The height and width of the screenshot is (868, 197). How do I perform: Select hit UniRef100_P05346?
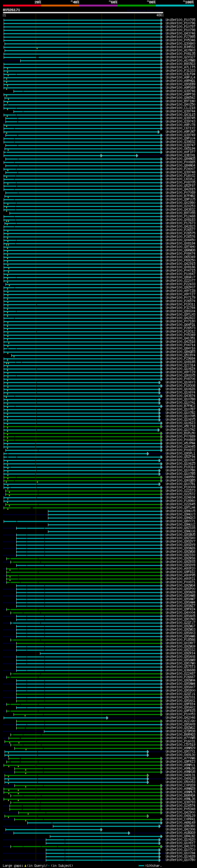(180, 40)
